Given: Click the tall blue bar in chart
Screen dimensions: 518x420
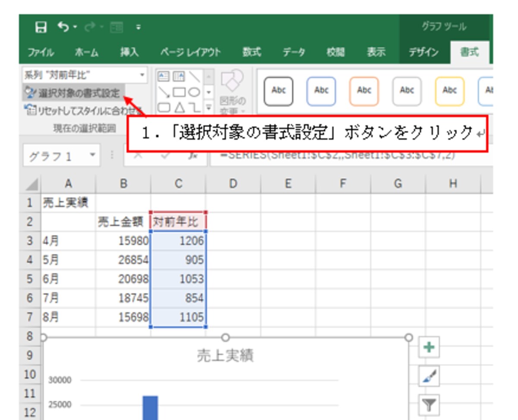Looking at the screenshot, I should click(x=150, y=408).
